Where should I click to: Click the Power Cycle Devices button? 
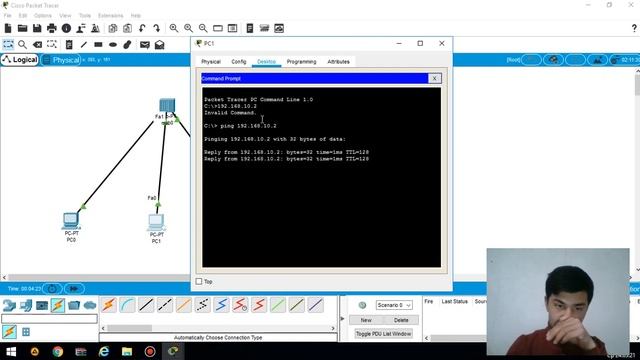pyautogui.click(x=52, y=289)
